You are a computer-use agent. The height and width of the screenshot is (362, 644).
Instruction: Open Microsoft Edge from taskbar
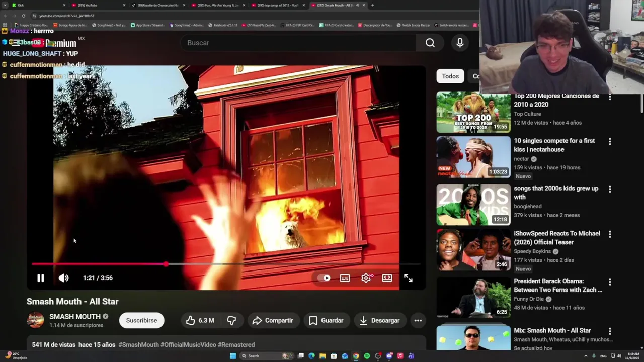click(x=311, y=356)
